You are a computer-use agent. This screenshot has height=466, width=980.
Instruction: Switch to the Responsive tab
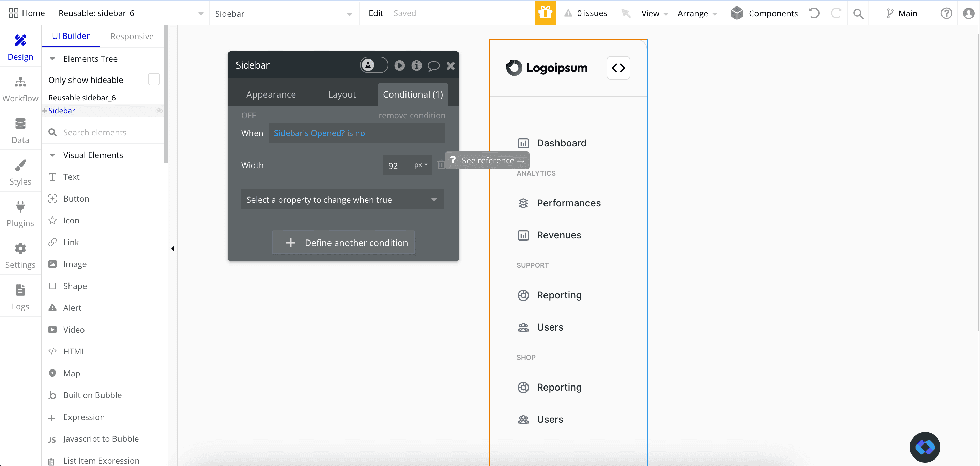tap(132, 36)
